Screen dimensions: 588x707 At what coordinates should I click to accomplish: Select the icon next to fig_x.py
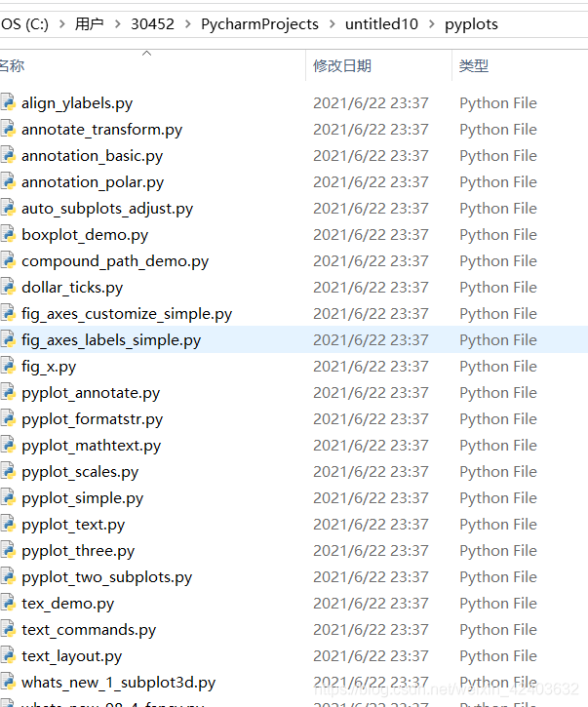coord(8,366)
